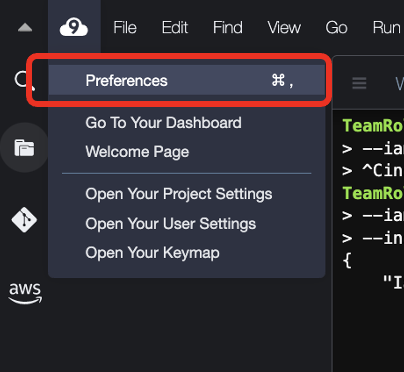Open the Go menu
The height and width of the screenshot is (372, 404).
click(336, 27)
